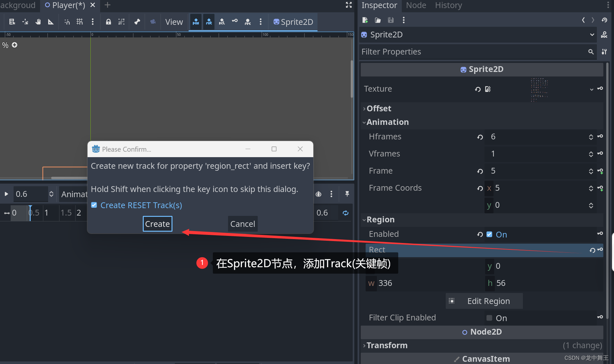Open the Texture resource dropdown arrow
This screenshot has width=614, height=364.
591,89
